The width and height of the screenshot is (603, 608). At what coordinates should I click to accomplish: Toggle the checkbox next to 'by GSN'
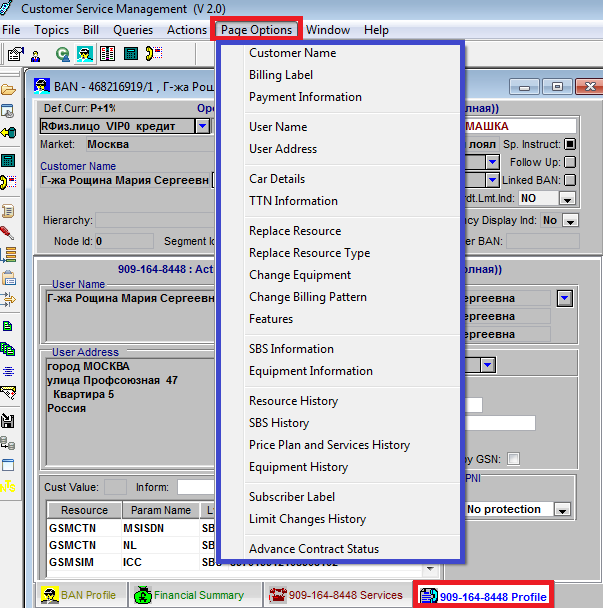[x=513, y=459]
